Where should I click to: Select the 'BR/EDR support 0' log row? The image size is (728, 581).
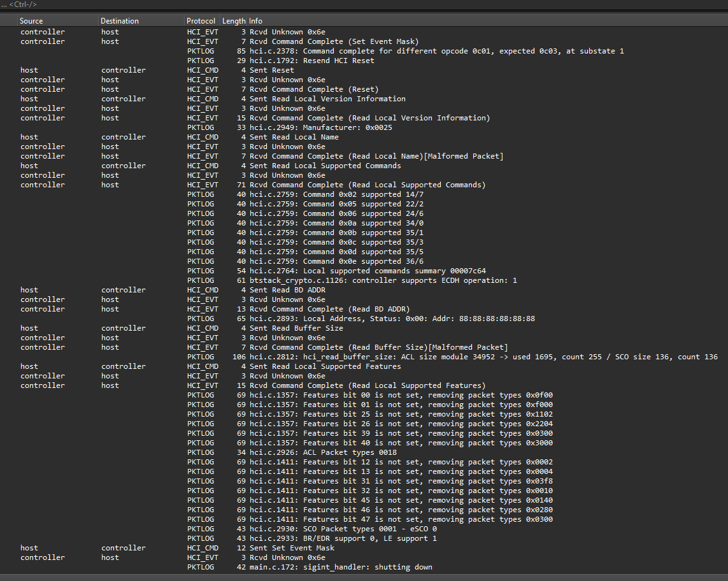coord(343,538)
